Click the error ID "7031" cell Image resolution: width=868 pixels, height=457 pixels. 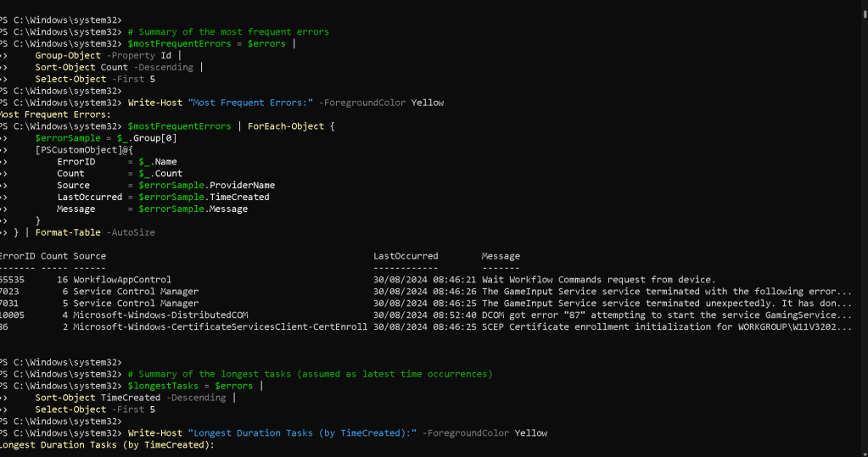pyautogui.click(x=9, y=304)
